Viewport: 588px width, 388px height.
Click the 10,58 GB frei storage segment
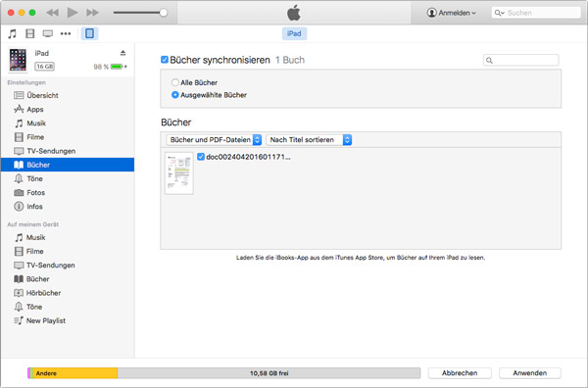click(269, 373)
